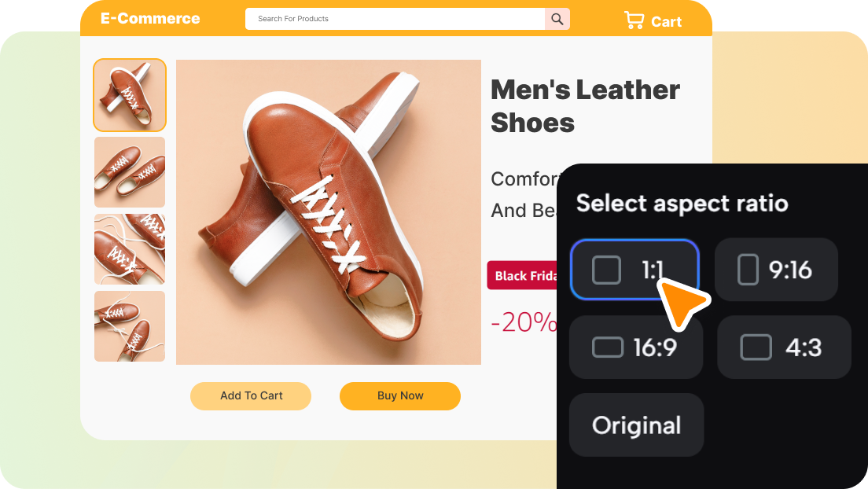Select the square 1:1 ratio icon
This screenshot has height=489, width=868.
tap(606, 270)
